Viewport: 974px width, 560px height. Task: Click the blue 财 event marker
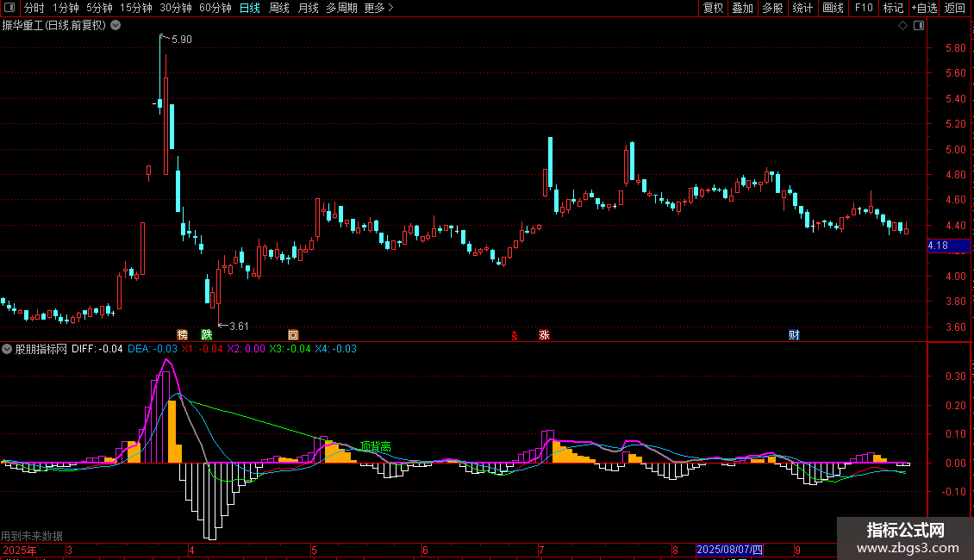click(794, 334)
